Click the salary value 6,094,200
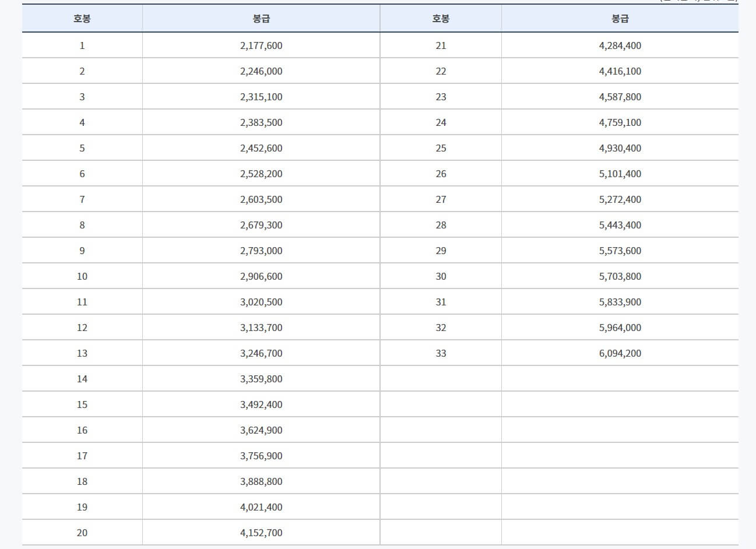Viewport: 756px width, 549px height. click(618, 353)
